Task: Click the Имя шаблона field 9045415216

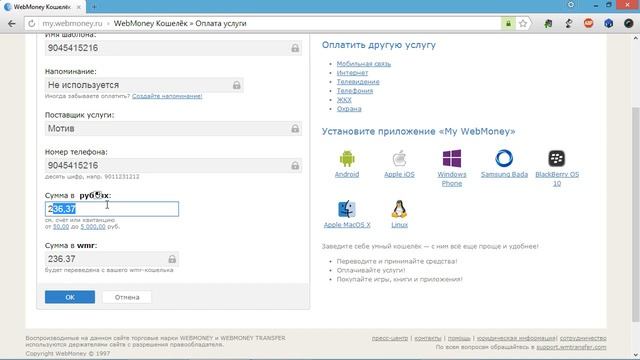Action: pyautogui.click(x=173, y=48)
